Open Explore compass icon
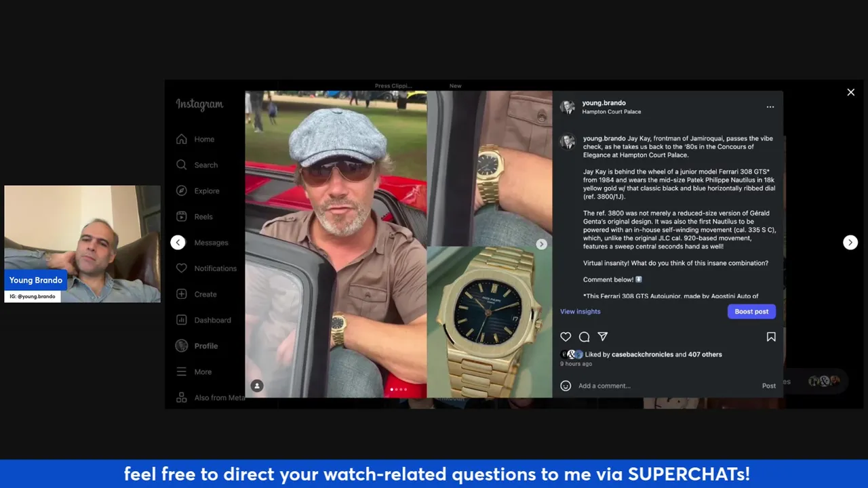 tap(182, 190)
